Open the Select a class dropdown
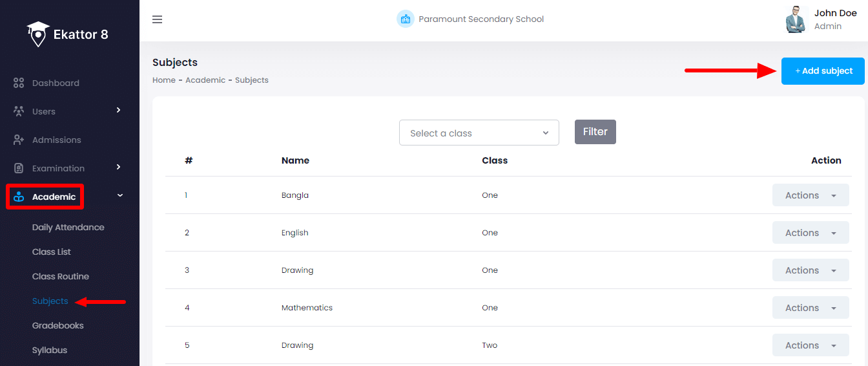 click(479, 133)
